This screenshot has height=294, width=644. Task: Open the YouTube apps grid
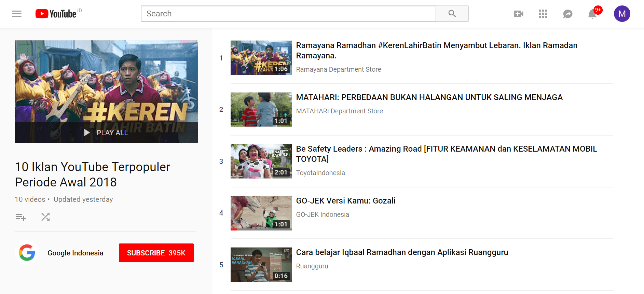point(543,14)
